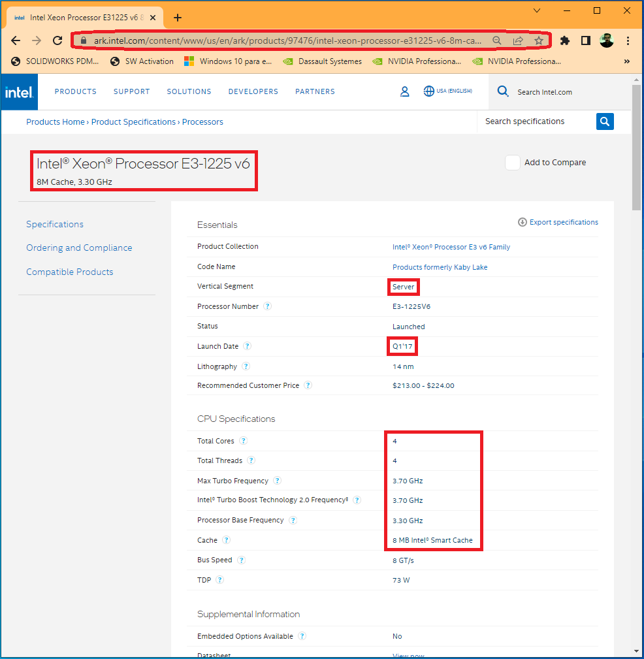The height and width of the screenshot is (659, 644).
Task: Tick the Add to Compare checkbox
Action: coord(513,163)
